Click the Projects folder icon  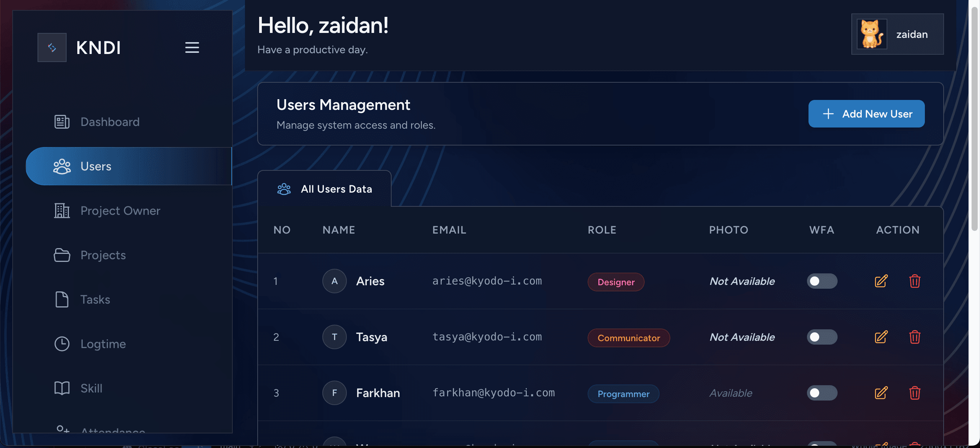click(62, 255)
